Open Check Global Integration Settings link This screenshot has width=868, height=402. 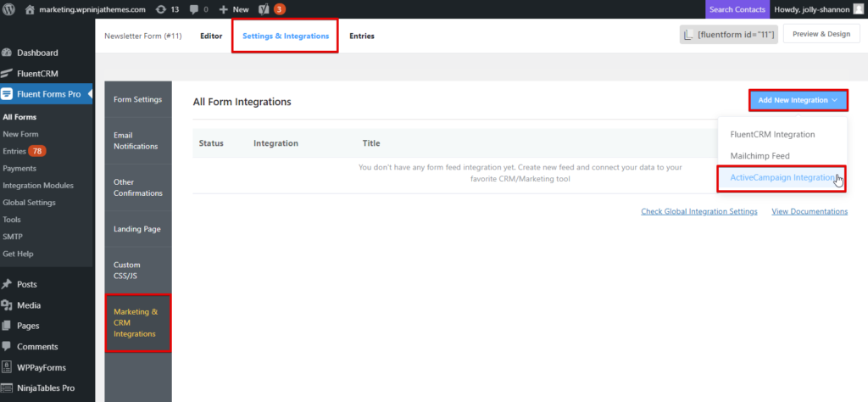pyautogui.click(x=698, y=211)
